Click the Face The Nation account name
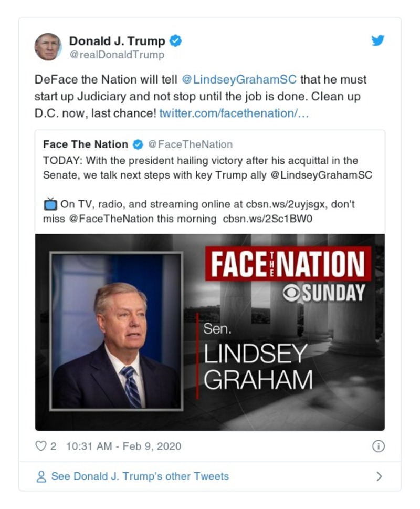This screenshot has height=509, width=420. 86,144
